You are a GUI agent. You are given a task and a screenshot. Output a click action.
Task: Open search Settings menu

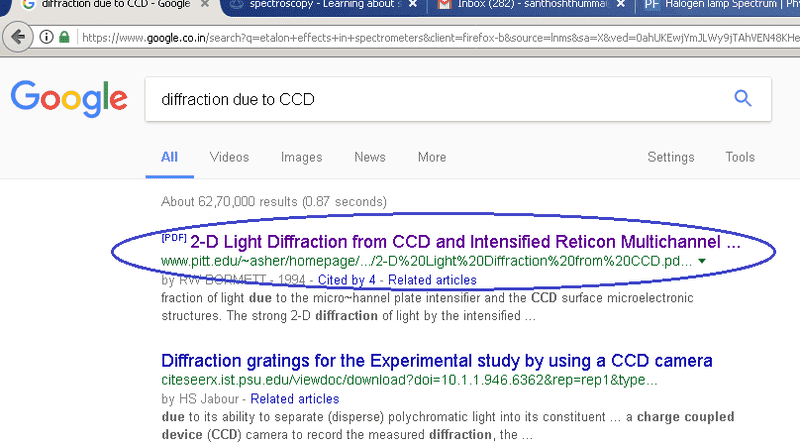point(670,157)
